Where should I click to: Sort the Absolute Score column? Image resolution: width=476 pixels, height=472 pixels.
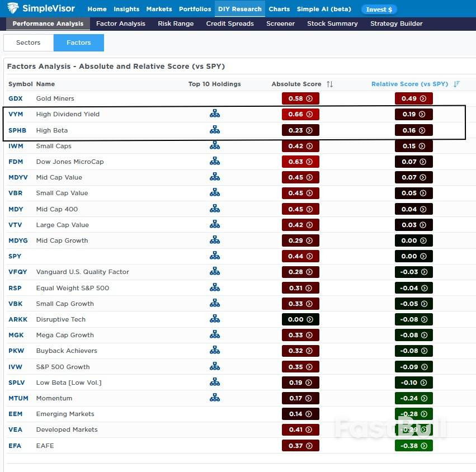(x=329, y=84)
